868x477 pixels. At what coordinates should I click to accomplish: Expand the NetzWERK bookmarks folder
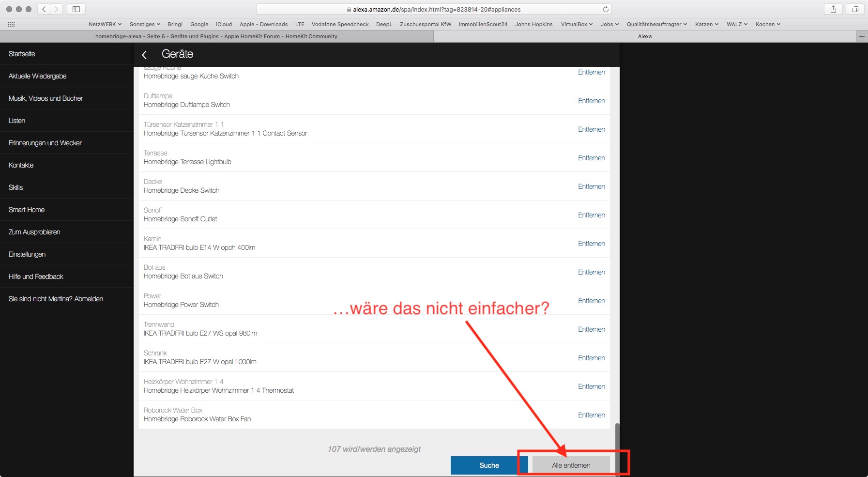point(105,24)
